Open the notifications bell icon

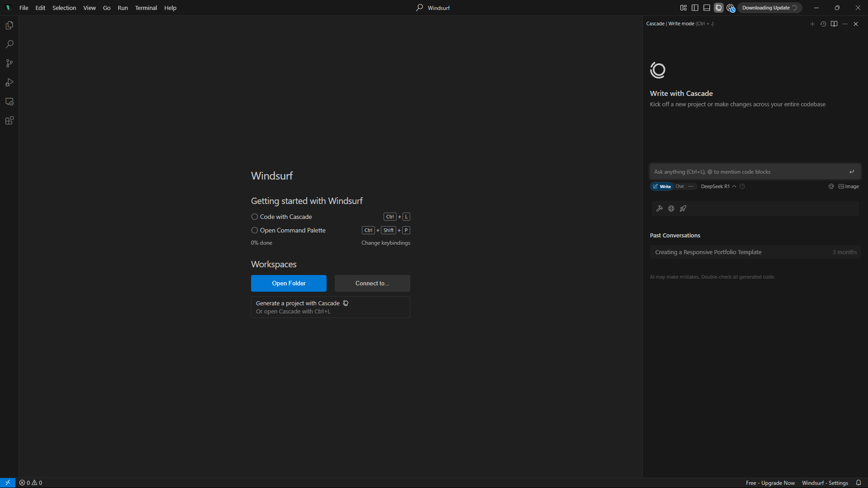(x=859, y=483)
